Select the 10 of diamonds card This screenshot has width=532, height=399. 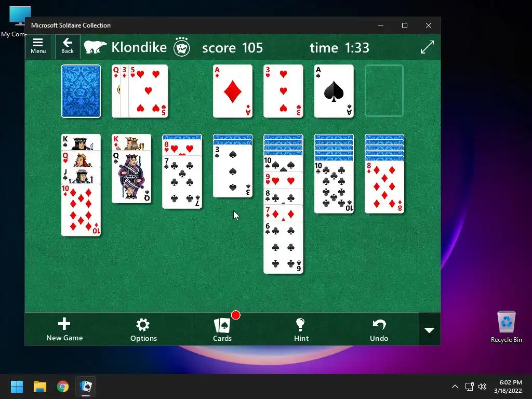pyautogui.click(x=81, y=210)
